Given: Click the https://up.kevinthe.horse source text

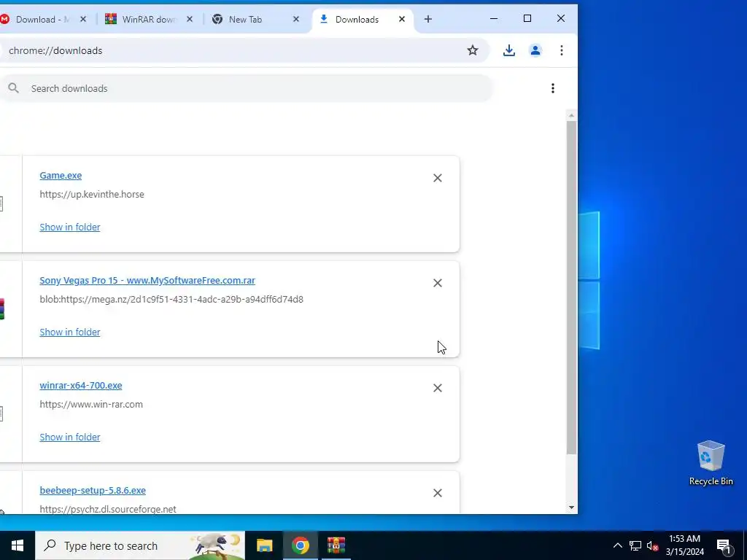Looking at the screenshot, I should 91,194.
